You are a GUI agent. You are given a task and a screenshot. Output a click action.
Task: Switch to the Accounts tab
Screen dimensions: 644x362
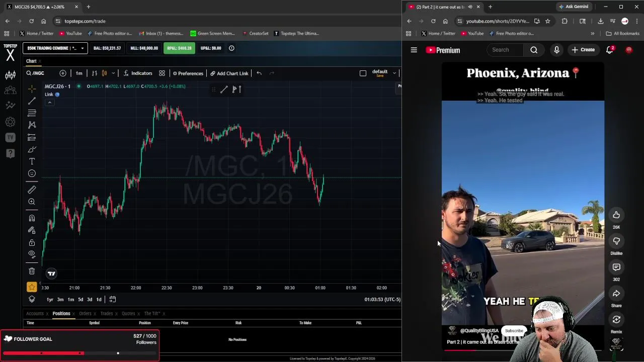click(35, 314)
